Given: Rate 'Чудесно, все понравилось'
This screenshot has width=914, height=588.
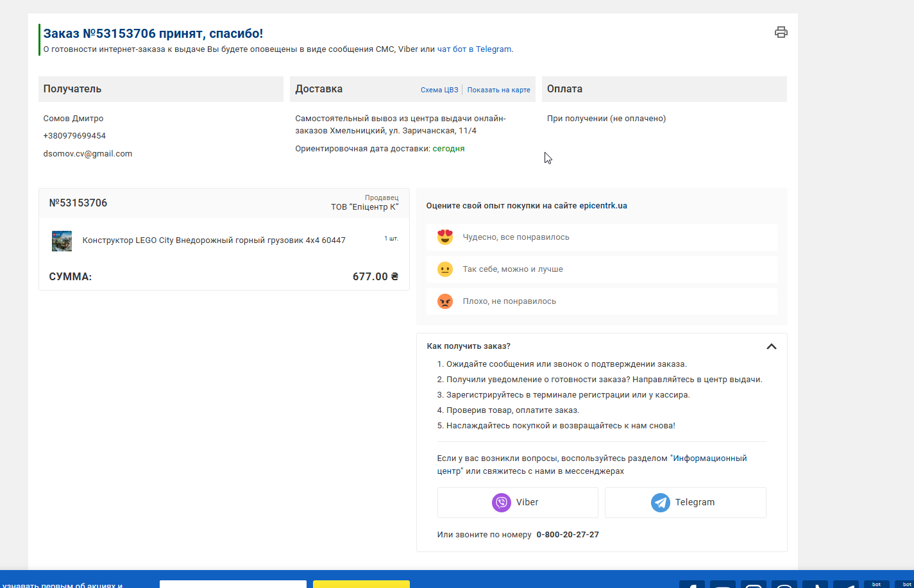Looking at the screenshot, I should [x=602, y=237].
